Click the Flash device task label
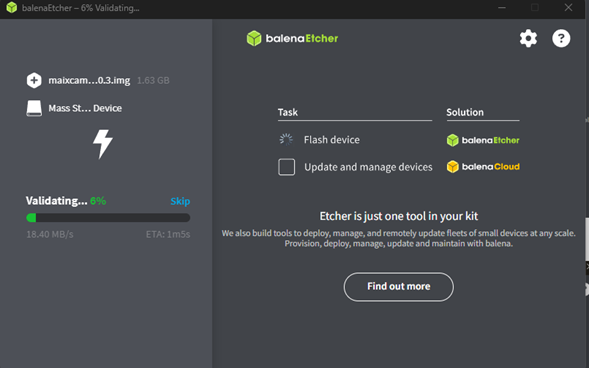 (x=332, y=140)
